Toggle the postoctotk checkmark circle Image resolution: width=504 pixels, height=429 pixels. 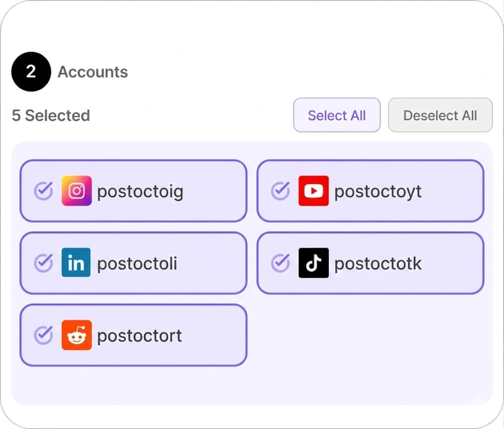click(x=281, y=263)
